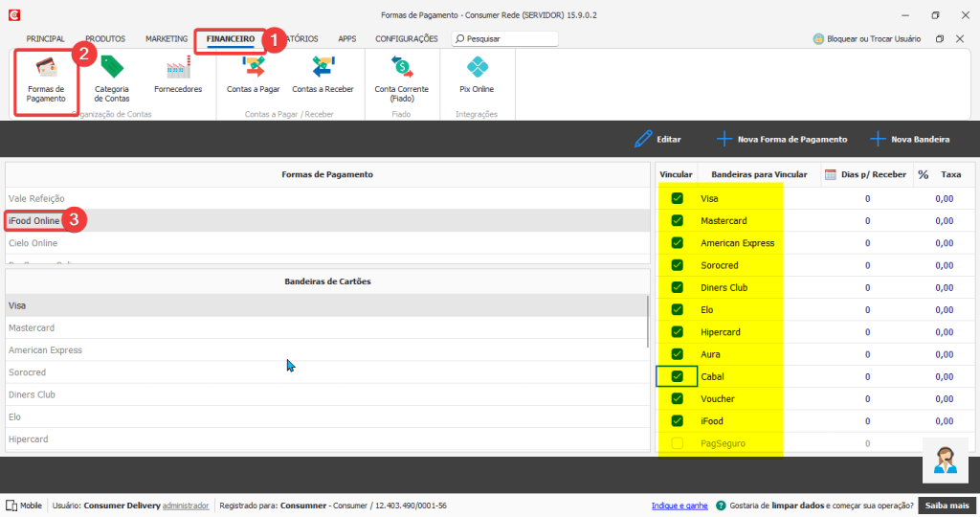
Task: Enable the PagSeguro vincular checkbox
Action: (677, 443)
